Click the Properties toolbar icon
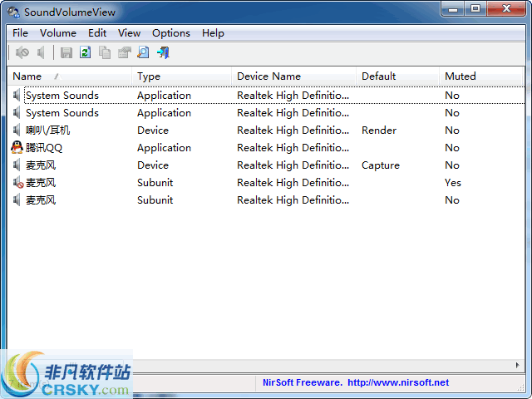532x399 pixels. click(124, 52)
